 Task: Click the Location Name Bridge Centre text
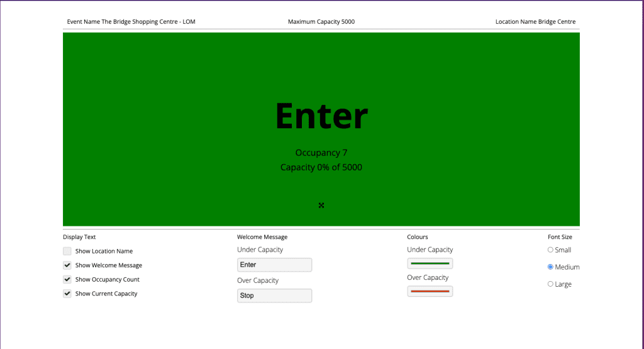pos(535,22)
